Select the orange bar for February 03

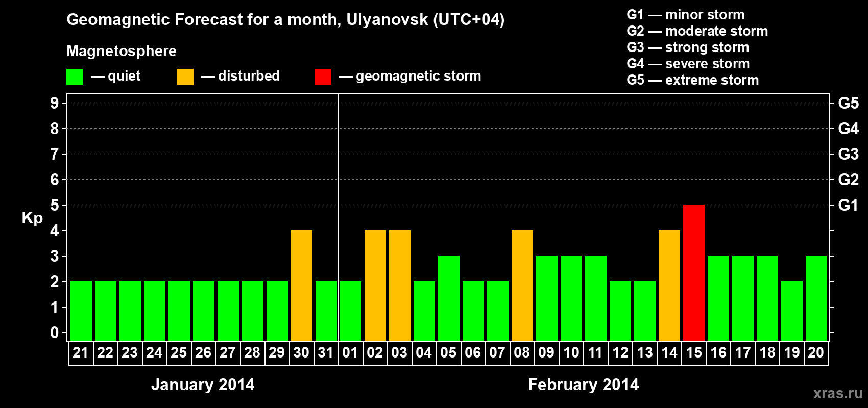point(400,286)
